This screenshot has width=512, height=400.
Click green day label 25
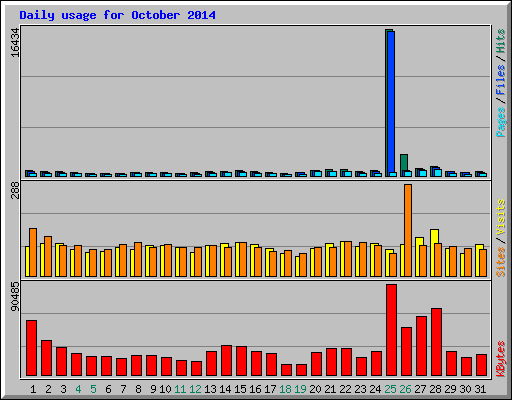pyautogui.click(x=390, y=389)
